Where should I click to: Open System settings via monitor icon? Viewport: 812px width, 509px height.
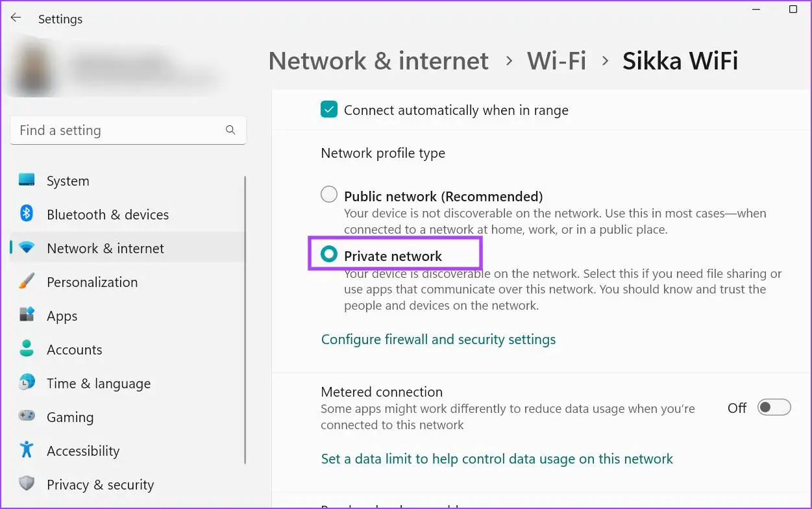tap(27, 180)
